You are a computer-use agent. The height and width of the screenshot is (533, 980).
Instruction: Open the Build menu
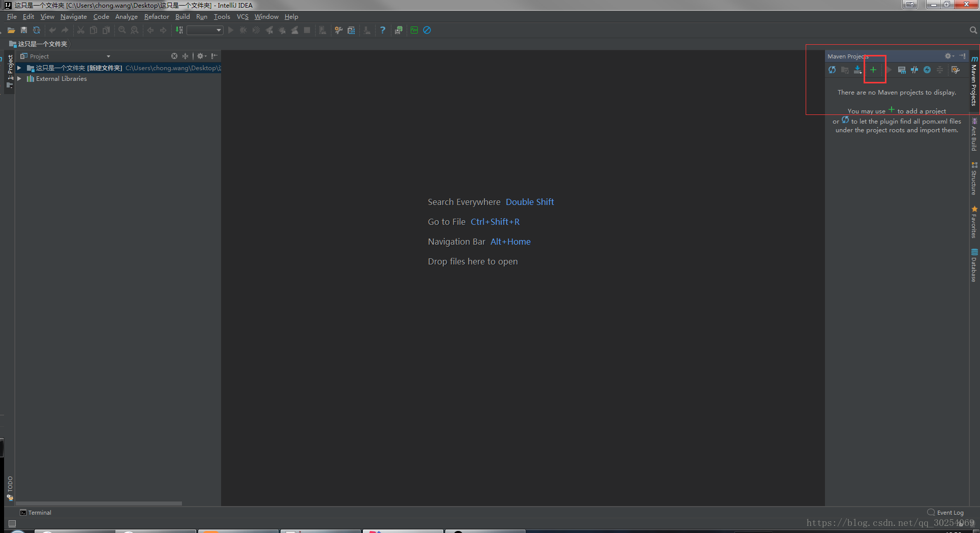click(x=182, y=17)
